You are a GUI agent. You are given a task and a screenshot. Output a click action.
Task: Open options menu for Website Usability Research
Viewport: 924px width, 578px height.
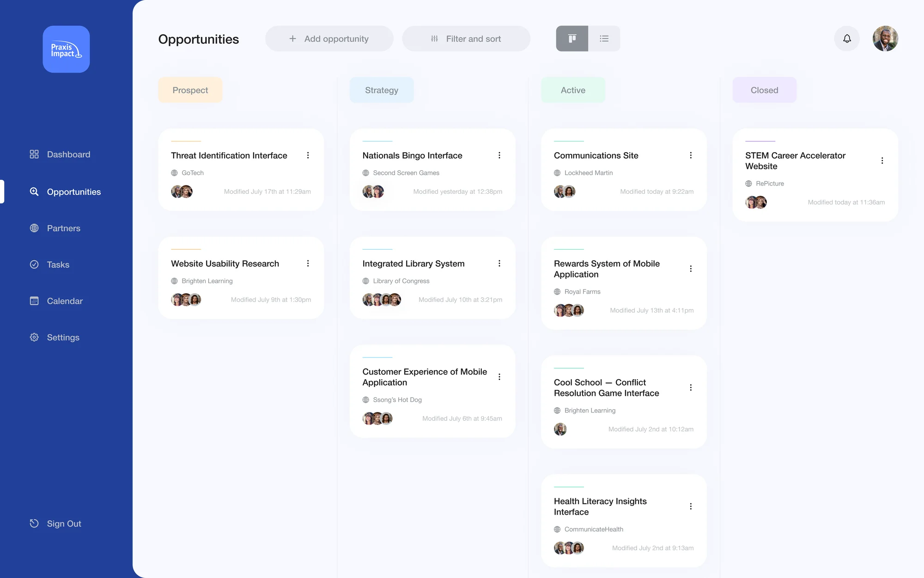tap(308, 264)
